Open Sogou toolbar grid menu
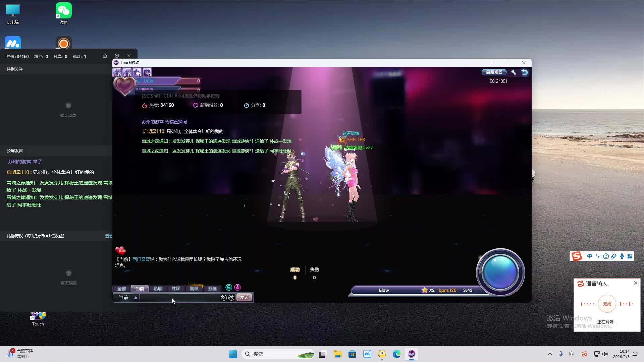This screenshot has height=362, width=644. pyautogui.click(x=630, y=256)
